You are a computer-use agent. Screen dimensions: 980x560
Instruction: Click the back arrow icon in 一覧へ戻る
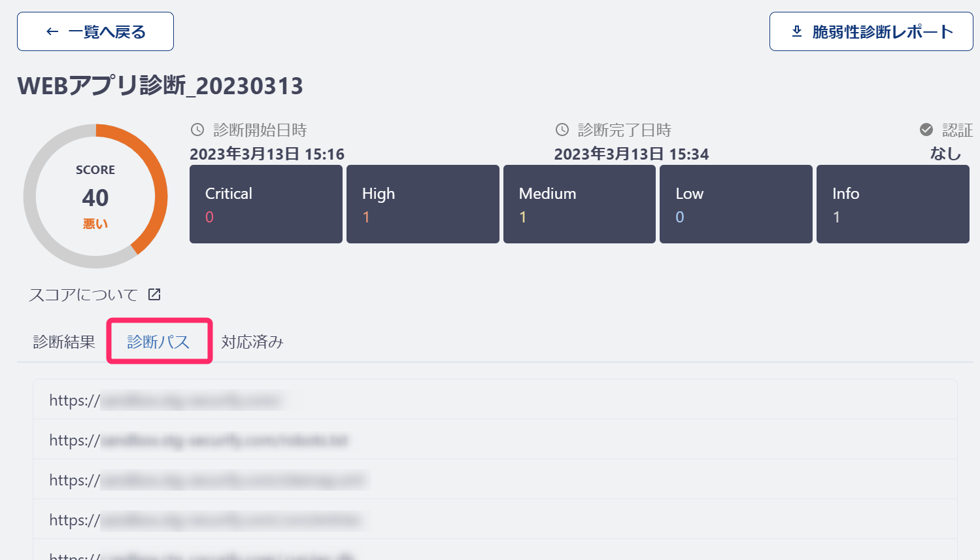[53, 31]
